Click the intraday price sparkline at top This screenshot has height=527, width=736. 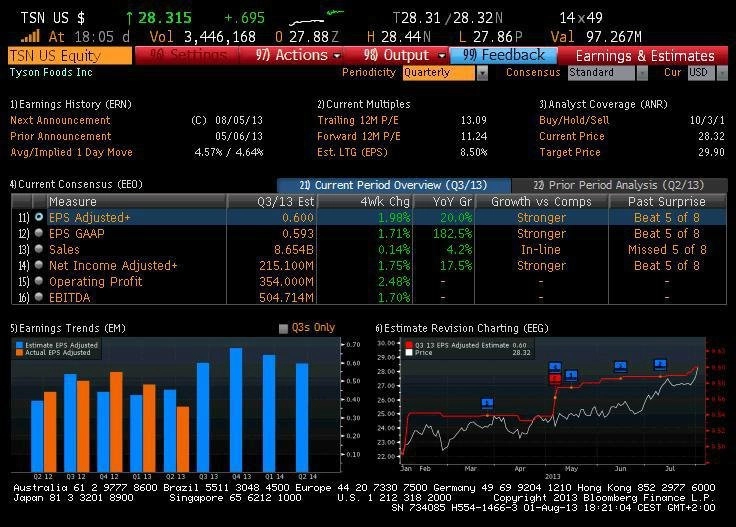[x=316, y=18]
